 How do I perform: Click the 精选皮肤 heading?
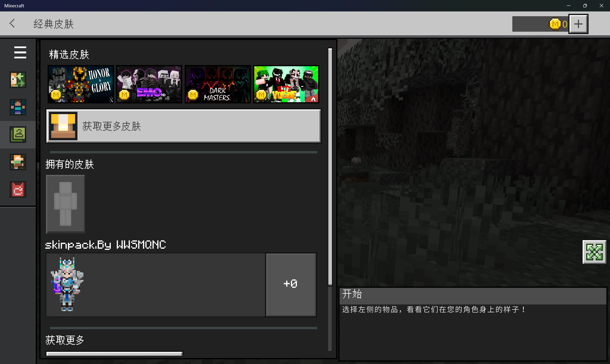tap(69, 55)
